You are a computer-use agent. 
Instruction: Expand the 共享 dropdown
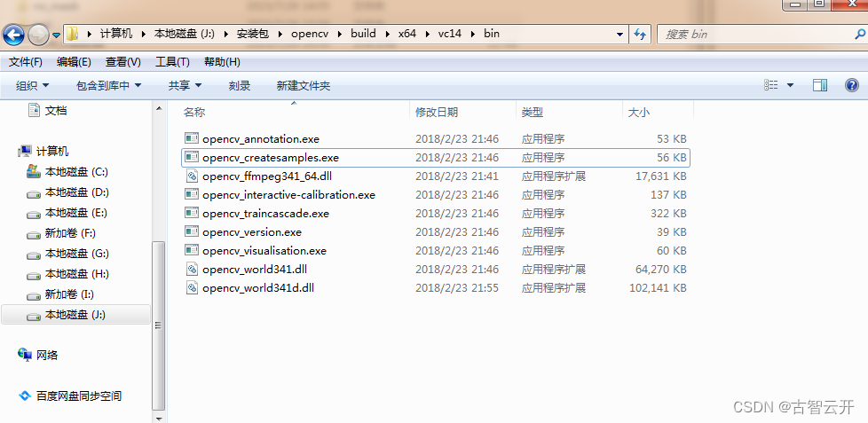185,86
